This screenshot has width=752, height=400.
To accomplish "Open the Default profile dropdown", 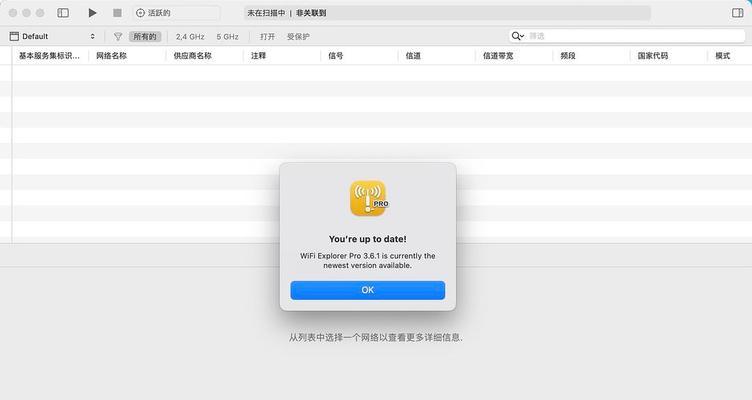I will [52, 36].
